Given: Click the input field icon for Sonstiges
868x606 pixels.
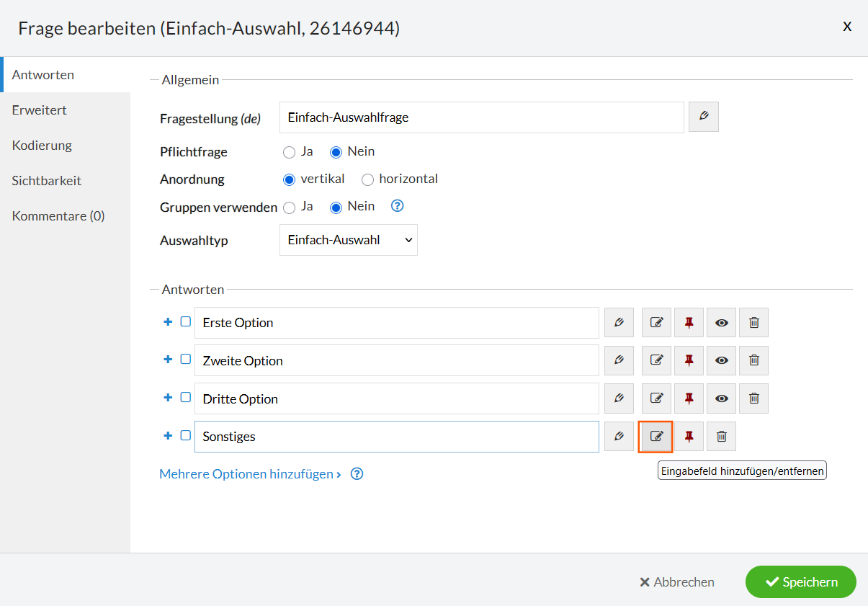Looking at the screenshot, I should pyautogui.click(x=656, y=437).
